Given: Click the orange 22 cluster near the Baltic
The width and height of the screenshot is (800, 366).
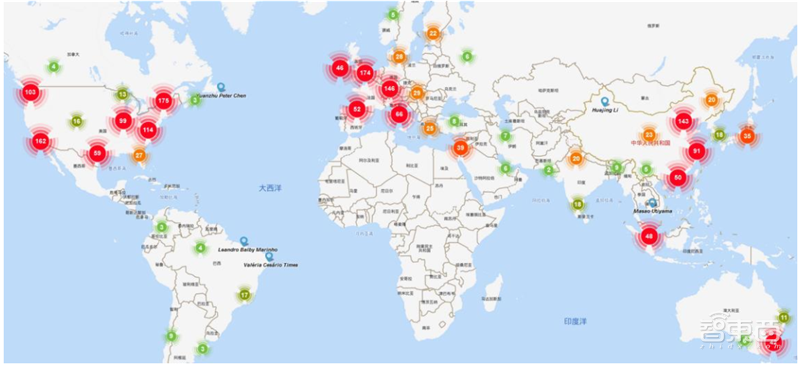Looking at the screenshot, I should click(x=433, y=34).
